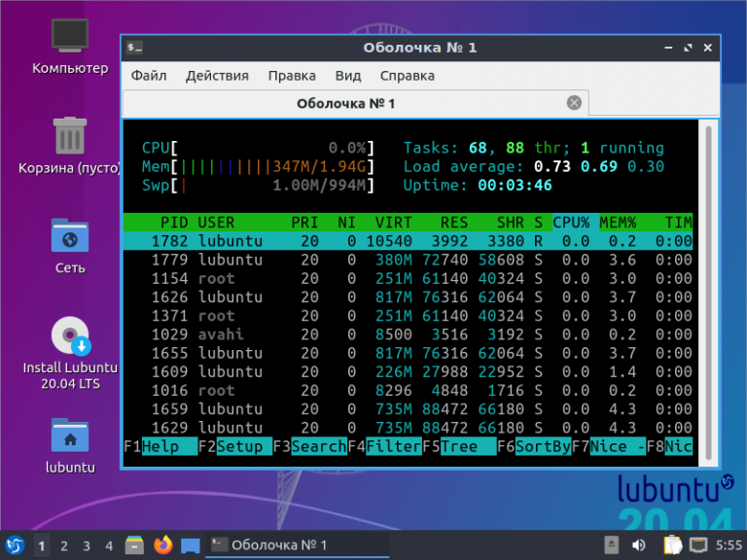
Task: Open the Действия menu
Action: (x=217, y=75)
